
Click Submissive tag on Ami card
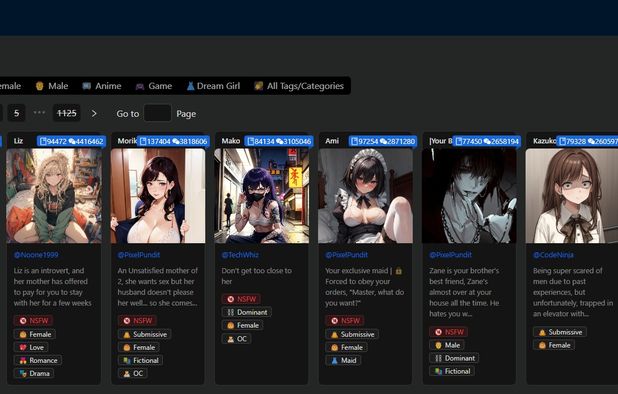(x=352, y=335)
